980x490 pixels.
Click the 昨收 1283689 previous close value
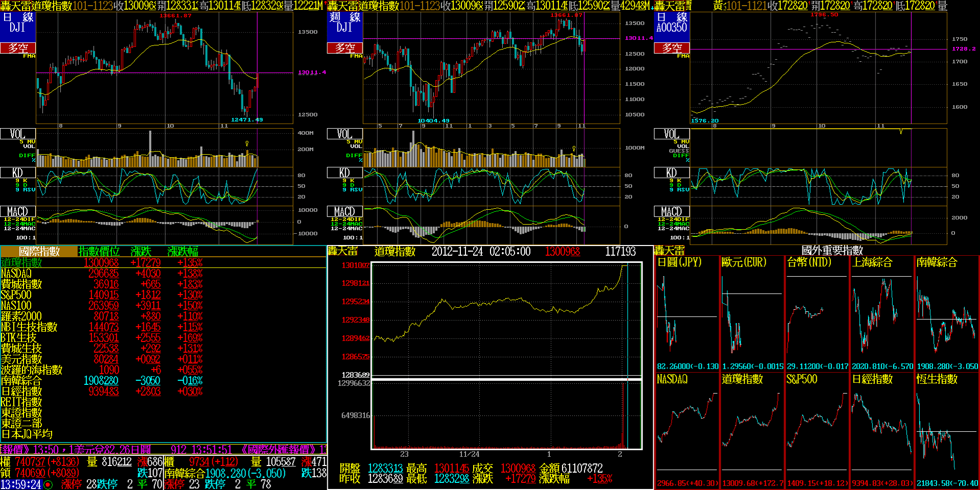(385, 479)
